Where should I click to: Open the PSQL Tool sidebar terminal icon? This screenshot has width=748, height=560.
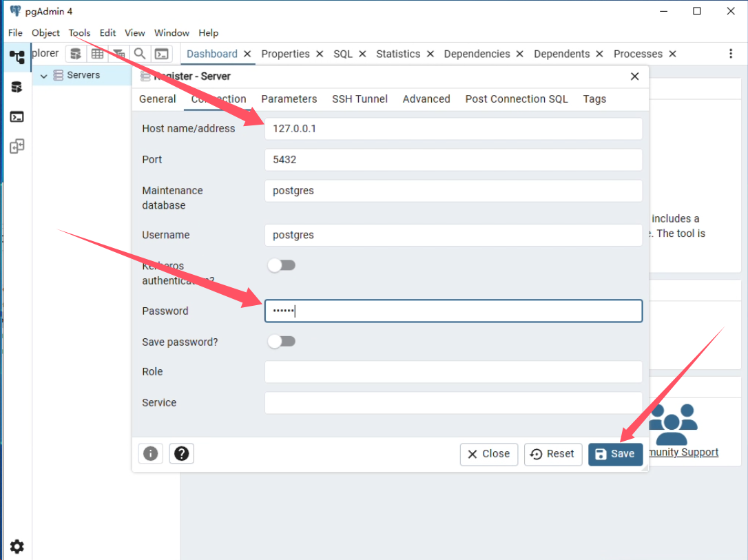tap(17, 117)
